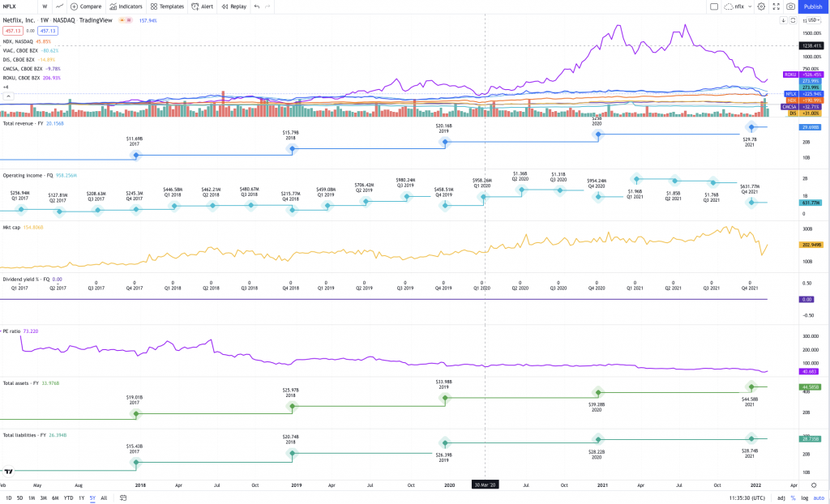Click the redo arrow icon

tap(267, 6)
